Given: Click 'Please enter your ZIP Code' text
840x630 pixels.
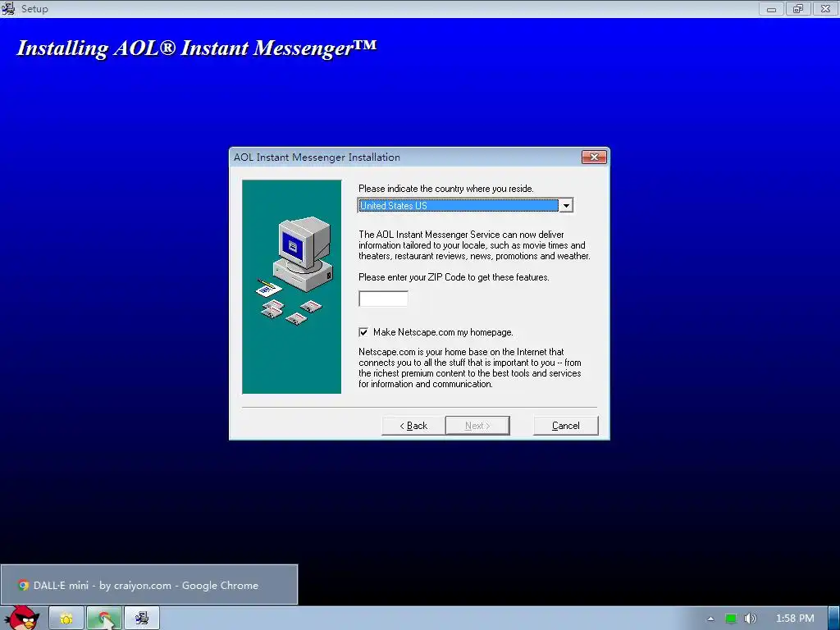Looking at the screenshot, I should [x=454, y=277].
